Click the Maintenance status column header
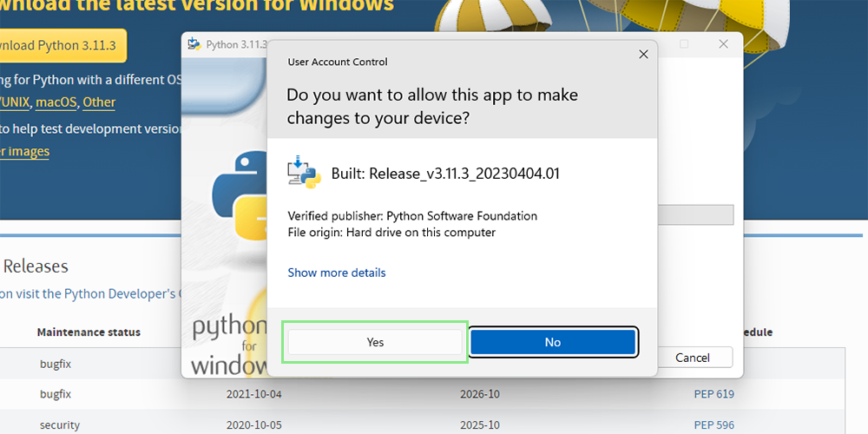Screen dimensions: 868x434 pyautogui.click(x=89, y=332)
